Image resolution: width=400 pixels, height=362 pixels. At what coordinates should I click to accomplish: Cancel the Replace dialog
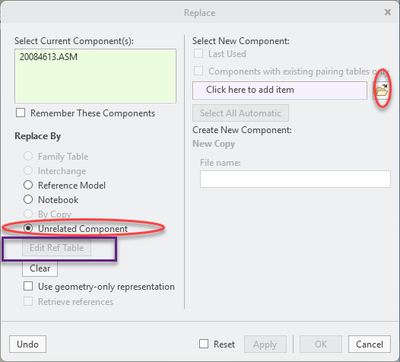[x=369, y=344]
